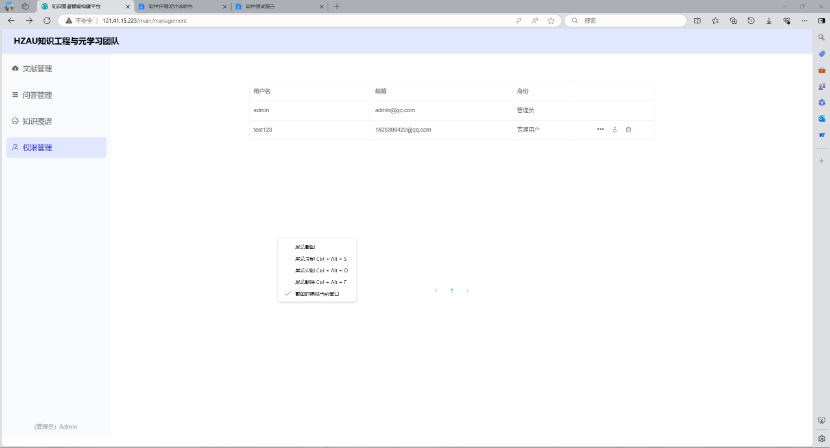Screen dimensions: 830x448
Task: Delete user test123 with trash icon
Action: pyautogui.click(x=628, y=130)
